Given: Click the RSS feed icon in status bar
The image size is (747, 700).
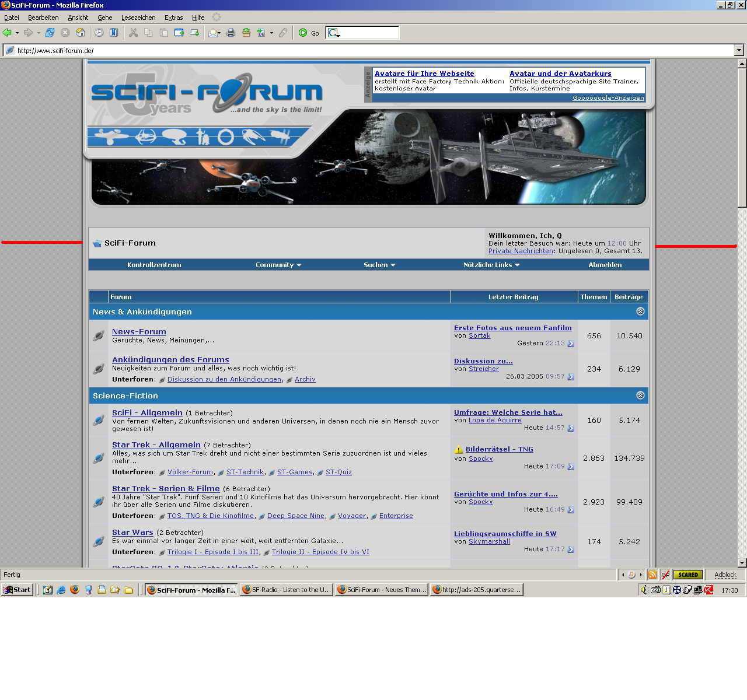Looking at the screenshot, I should point(652,575).
